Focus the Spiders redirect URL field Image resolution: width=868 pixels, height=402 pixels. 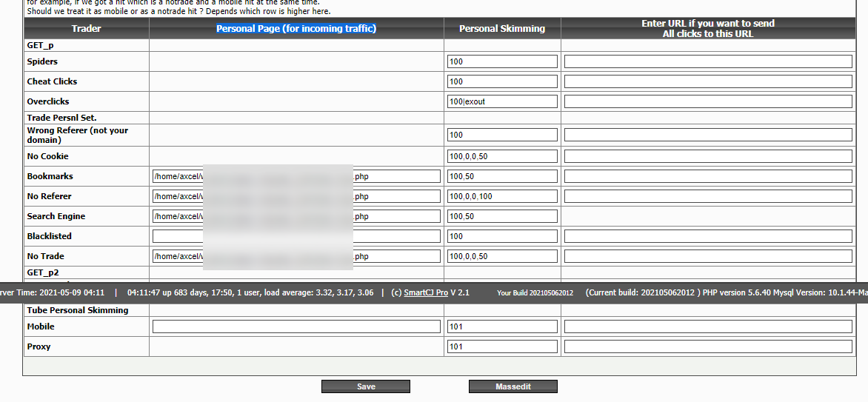pos(708,61)
